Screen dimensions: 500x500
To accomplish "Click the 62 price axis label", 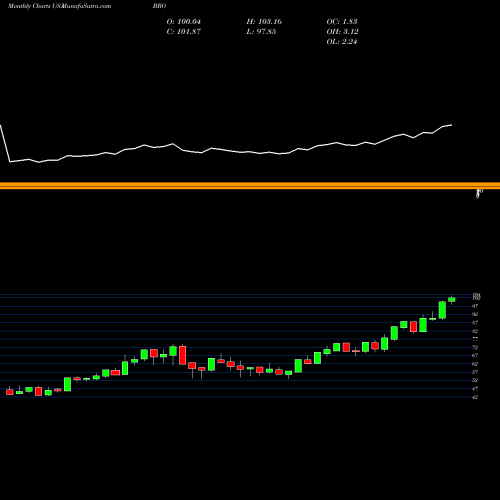I will pos(475,364).
